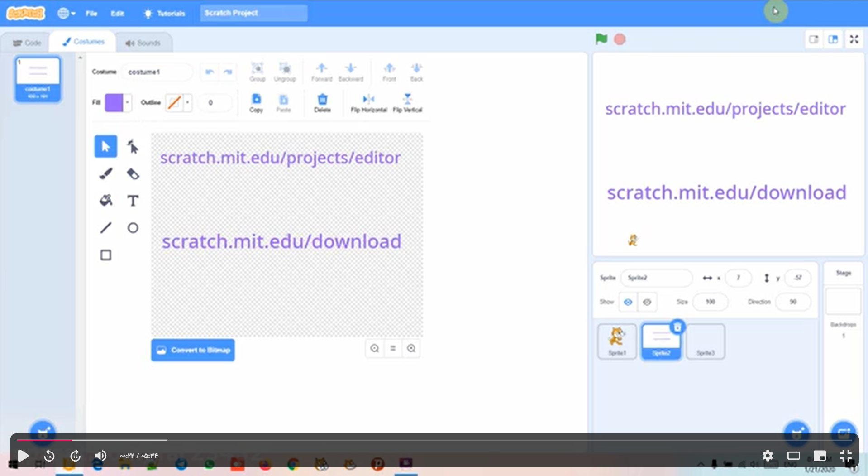Zoom out the paint canvas
The height and width of the screenshot is (476, 868).
click(375, 348)
